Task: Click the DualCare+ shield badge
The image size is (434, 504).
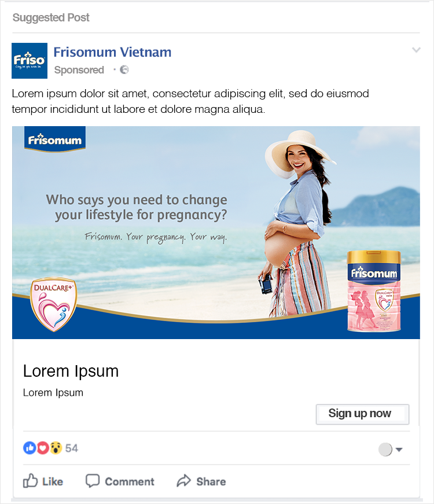Action: pos(54,304)
